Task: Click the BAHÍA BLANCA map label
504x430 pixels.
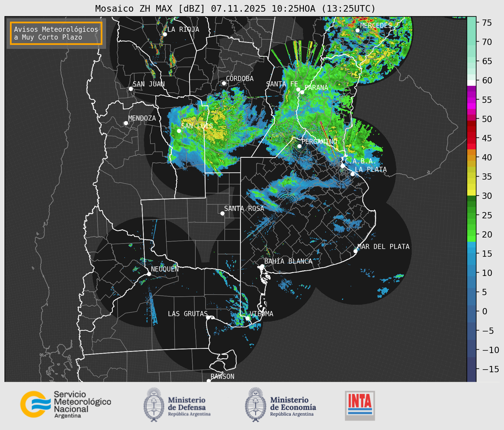Action: pyautogui.click(x=288, y=261)
